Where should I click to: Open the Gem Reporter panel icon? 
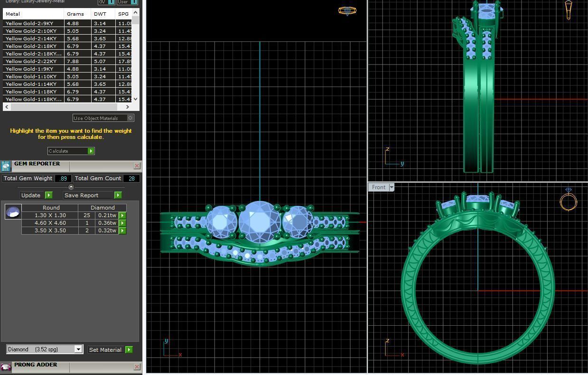click(x=6, y=166)
